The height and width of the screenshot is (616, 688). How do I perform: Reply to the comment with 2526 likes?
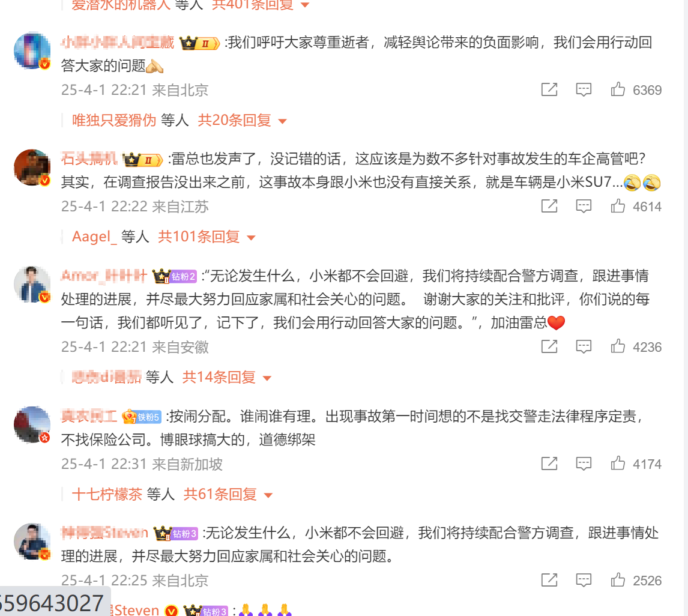584,580
